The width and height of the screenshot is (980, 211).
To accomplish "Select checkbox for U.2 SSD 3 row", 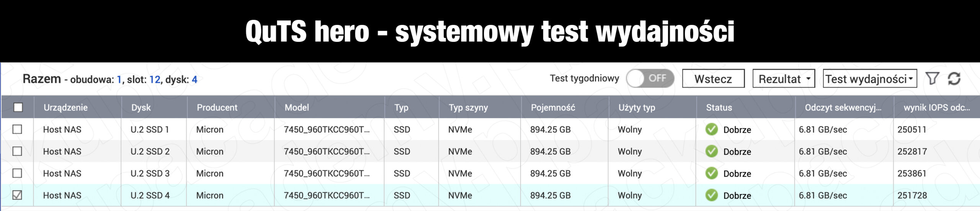I will (x=17, y=173).
